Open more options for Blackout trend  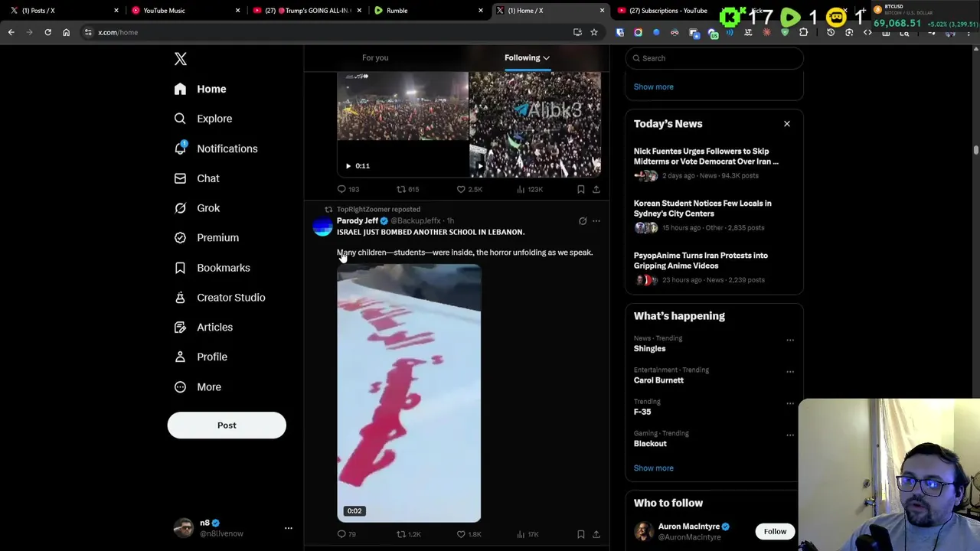790,435
